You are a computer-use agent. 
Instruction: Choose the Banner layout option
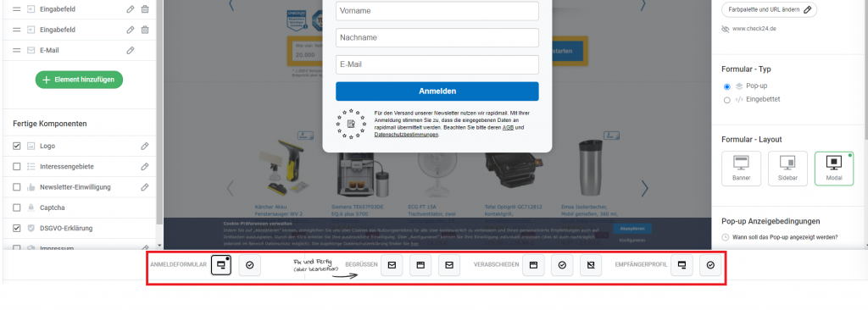pyautogui.click(x=741, y=169)
